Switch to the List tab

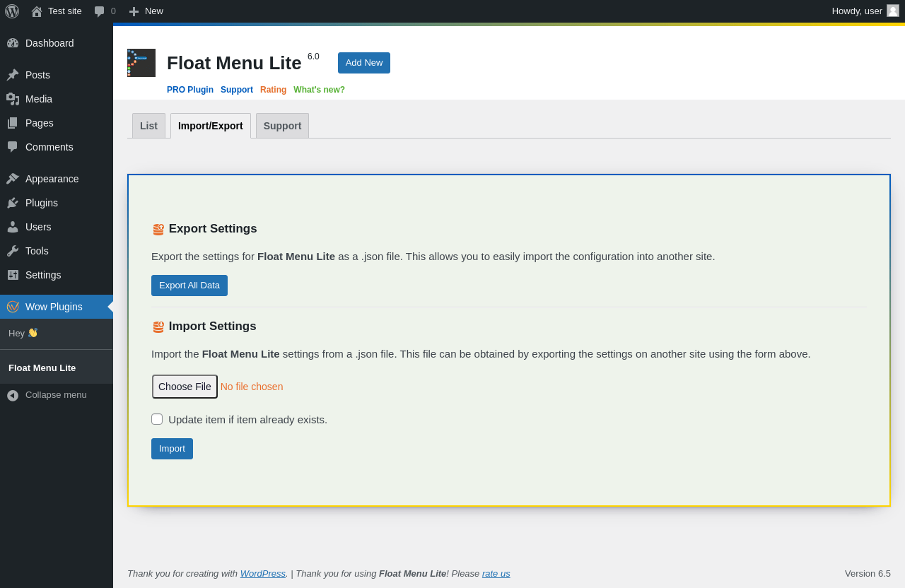click(148, 126)
